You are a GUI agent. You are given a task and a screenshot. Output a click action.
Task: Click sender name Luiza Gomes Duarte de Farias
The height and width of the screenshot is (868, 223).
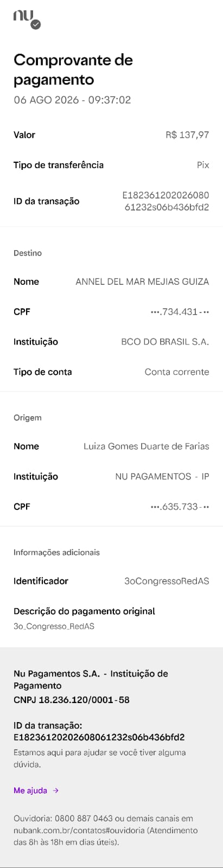coord(146,446)
